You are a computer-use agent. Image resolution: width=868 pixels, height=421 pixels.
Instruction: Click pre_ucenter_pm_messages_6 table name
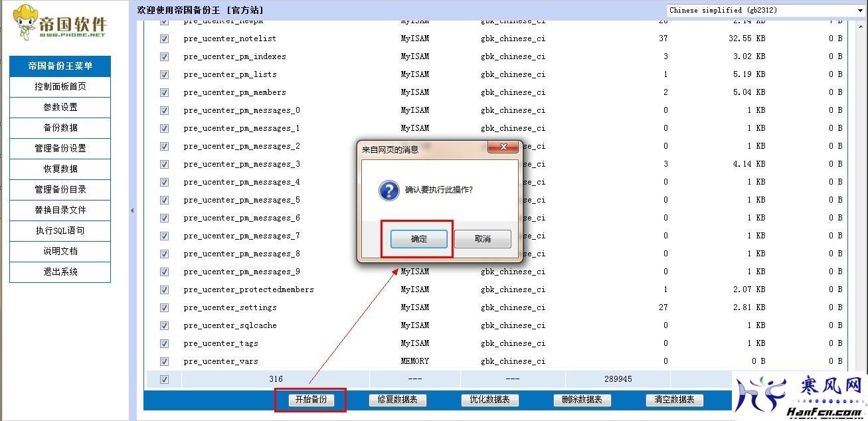242,218
